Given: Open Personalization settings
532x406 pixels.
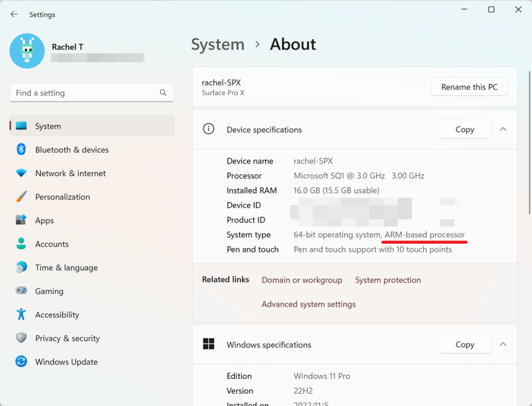Looking at the screenshot, I should coord(63,197).
